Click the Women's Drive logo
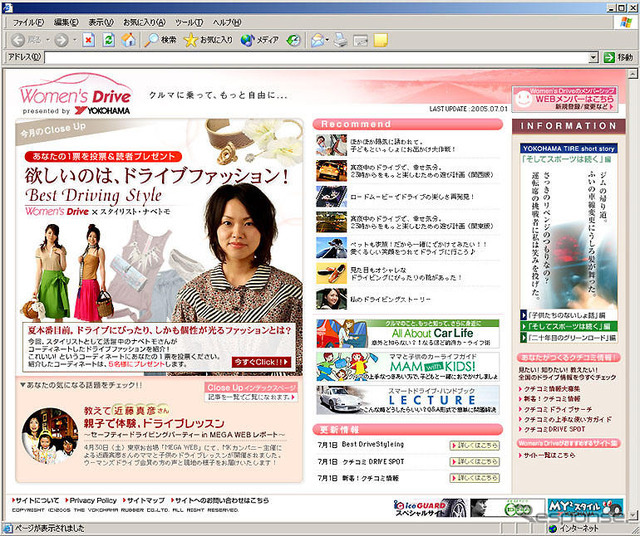Image resolution: width=640 pixels, height=536 pixels. coord(76,94)
